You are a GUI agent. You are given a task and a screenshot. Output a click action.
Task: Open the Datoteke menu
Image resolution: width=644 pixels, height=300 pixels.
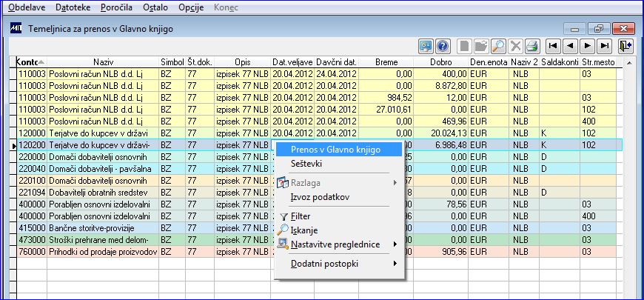[x=73, y=7]
